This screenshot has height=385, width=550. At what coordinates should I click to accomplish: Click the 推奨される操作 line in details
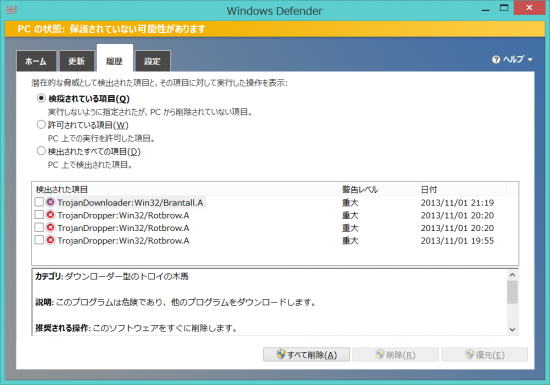136,328
